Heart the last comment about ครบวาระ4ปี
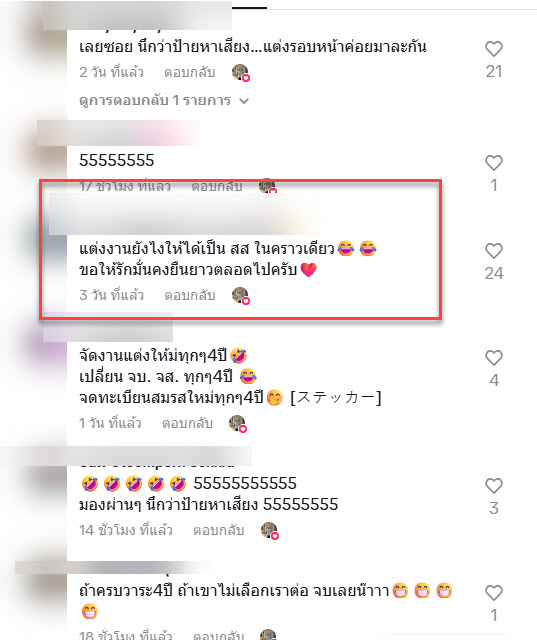537x640 pixels. pos(494,593)
